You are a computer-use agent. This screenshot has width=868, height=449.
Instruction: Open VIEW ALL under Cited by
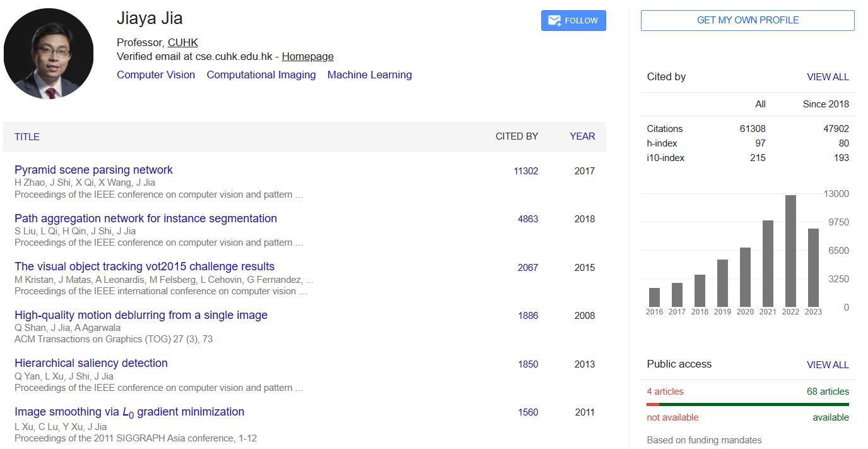pyautogui.click(x=828, y=76)
